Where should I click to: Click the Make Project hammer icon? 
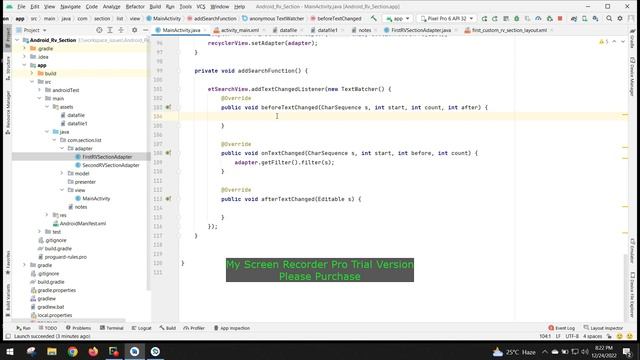coord(373,18)
